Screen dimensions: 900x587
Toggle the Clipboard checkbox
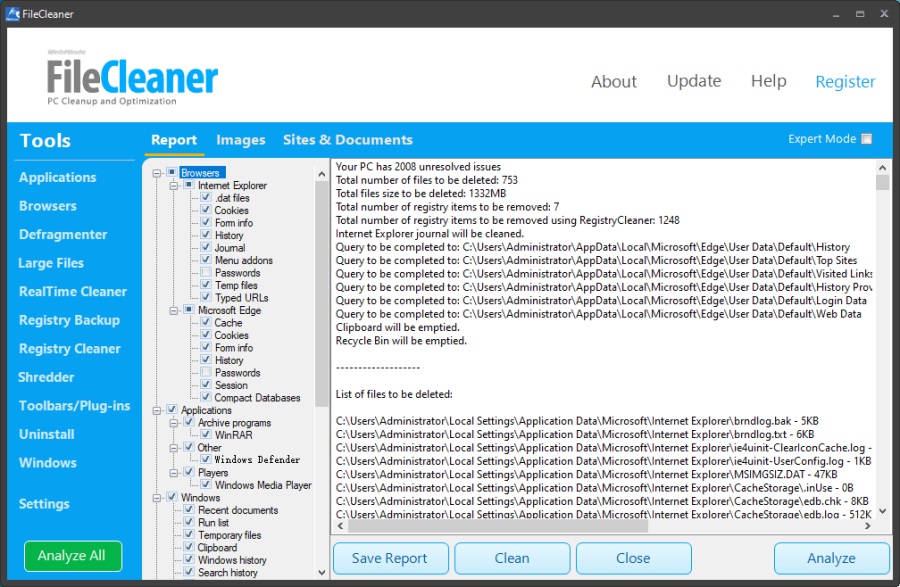click(188, 547)
